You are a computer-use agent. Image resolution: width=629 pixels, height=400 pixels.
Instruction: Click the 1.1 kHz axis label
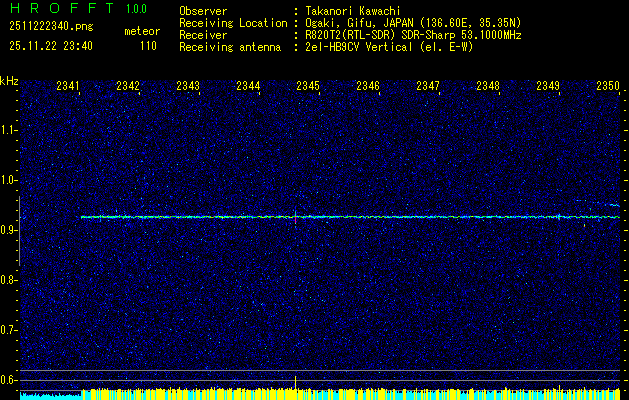(x=8, y=130)
